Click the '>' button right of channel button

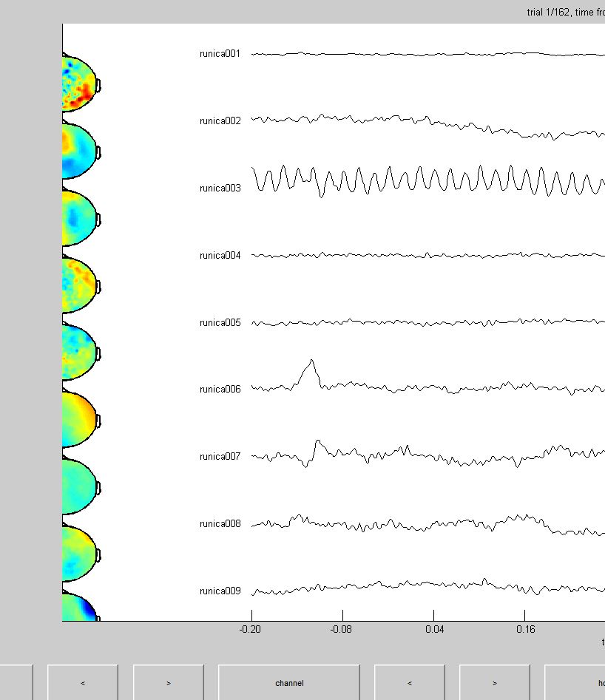click(495, 682)
